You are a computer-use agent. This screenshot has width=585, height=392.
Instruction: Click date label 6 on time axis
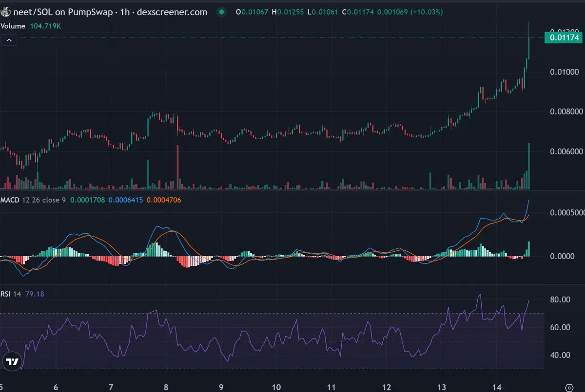[56, 387]
